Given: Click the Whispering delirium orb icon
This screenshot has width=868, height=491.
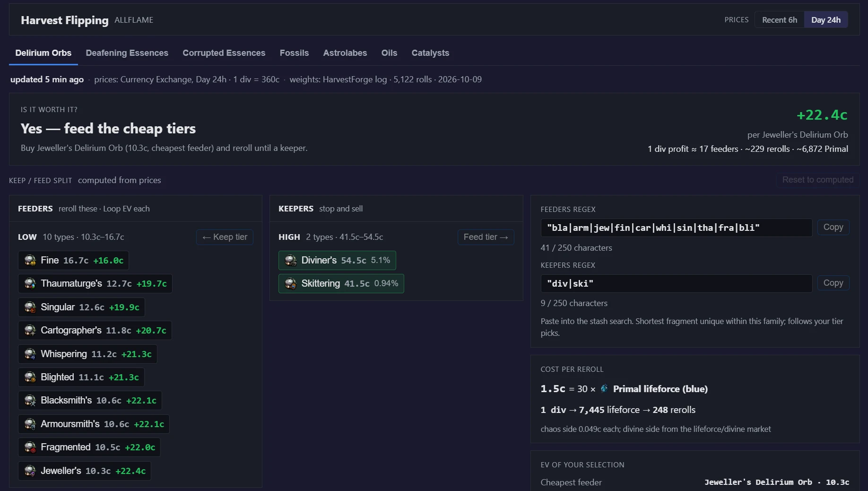Looking at the screenshot, I should (30, 354).
